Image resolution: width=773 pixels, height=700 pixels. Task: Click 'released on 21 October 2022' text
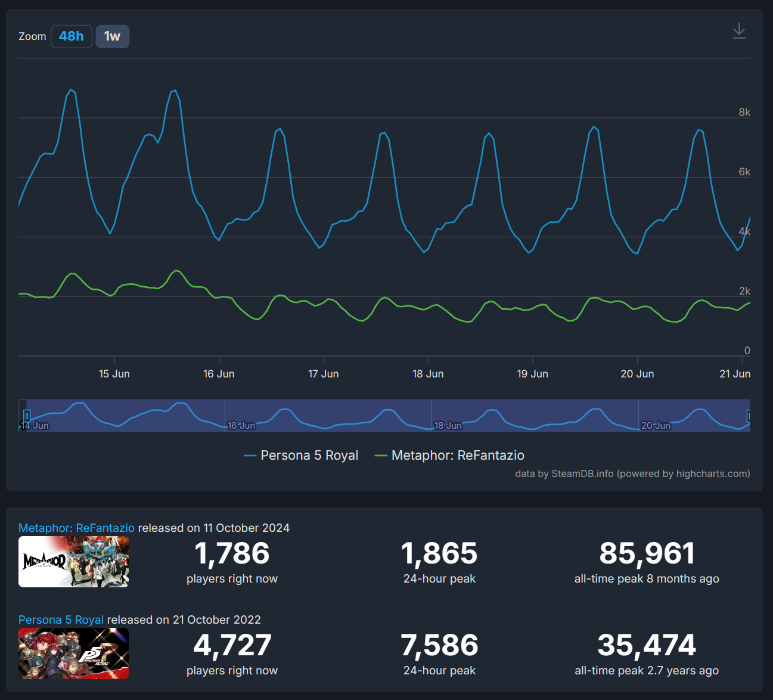click(x=184, y=620)
